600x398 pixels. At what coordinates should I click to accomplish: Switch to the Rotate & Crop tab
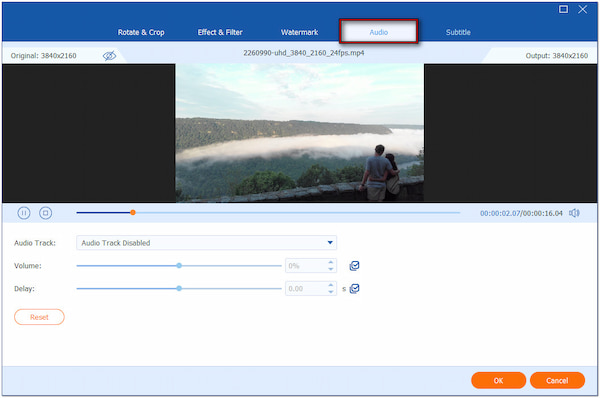pos(141,32)
